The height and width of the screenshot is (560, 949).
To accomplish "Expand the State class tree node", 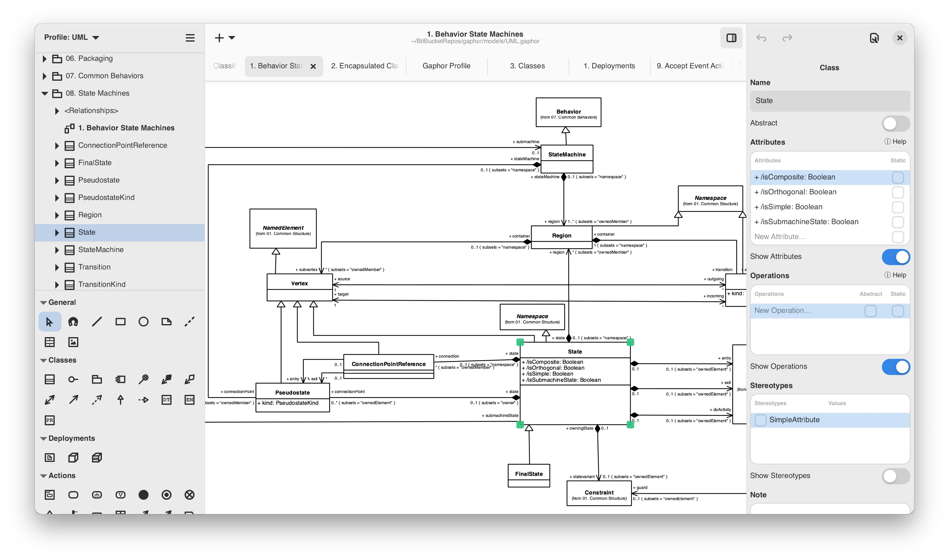I will click(x=57, y=233).
